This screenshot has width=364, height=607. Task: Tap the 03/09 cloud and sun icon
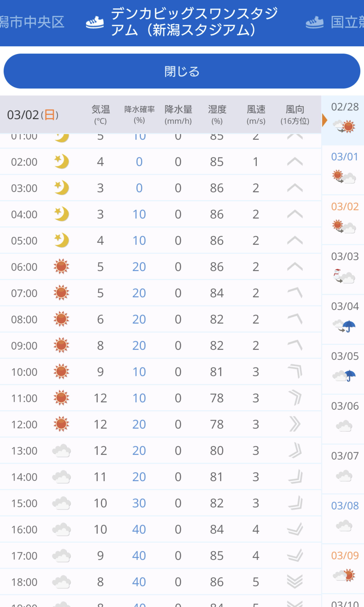pyautogui.click(x=344, y=575)
